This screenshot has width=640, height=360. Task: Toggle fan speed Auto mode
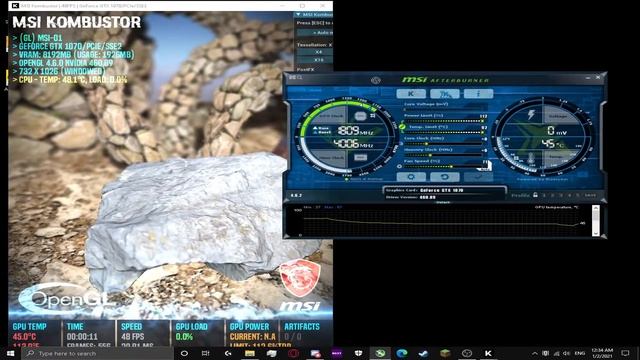[x=485, y=168]
